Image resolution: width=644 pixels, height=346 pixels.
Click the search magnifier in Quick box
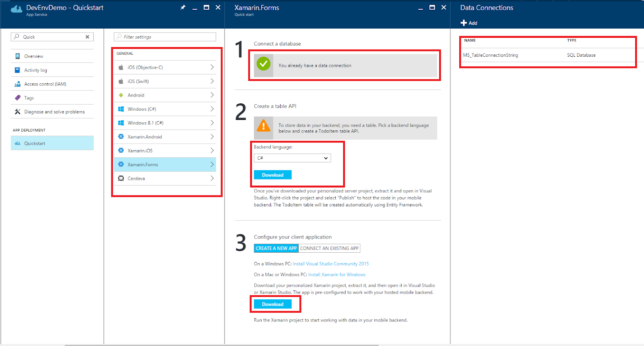tap(17, 37)
